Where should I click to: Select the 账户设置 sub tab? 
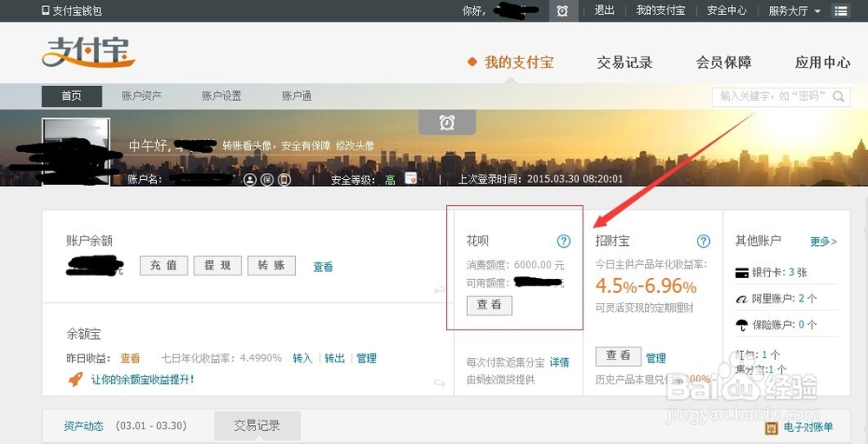[221, 96]
